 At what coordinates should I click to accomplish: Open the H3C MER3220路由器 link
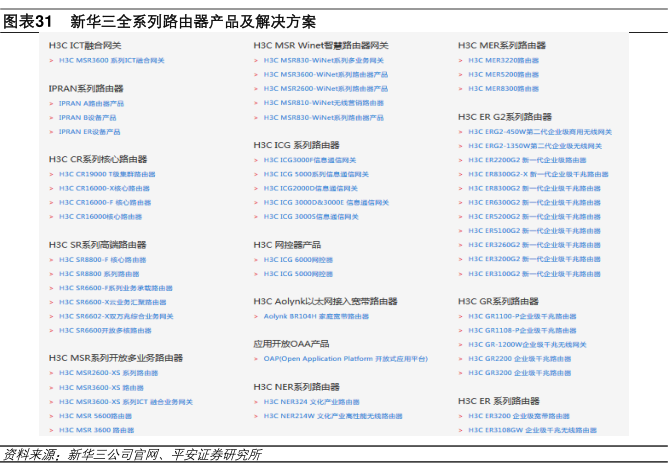click(x=503, y=60)
